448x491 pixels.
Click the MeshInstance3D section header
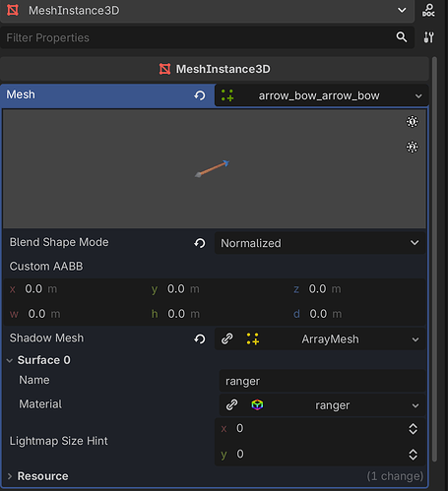215,69
